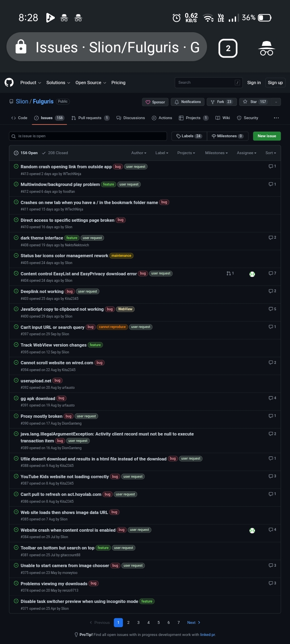Screen dimensions: 290x644
Task: Click the repository overflow three-dots menu icon
Action: pyautogui.click(x=276, y=118)
